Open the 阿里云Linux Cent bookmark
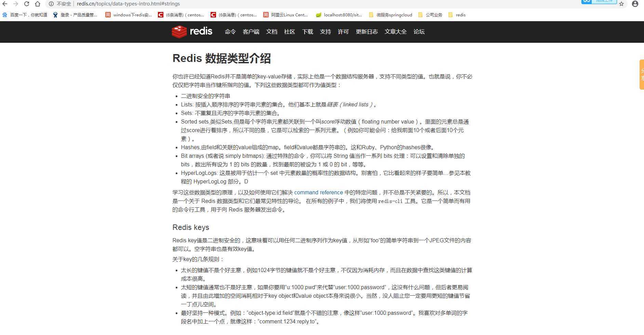This screenshot has height=335, width=644. 286,15
